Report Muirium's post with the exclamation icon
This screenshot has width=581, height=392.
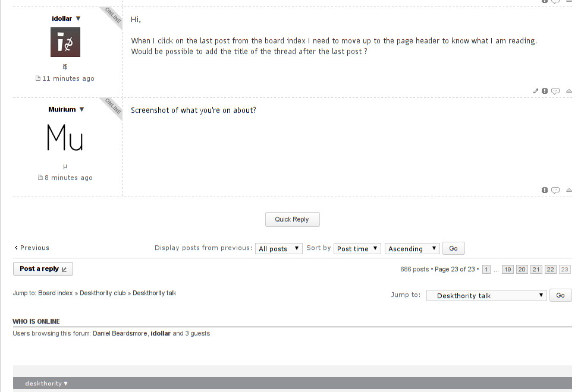pyautogui.click(x=545, y=190)
